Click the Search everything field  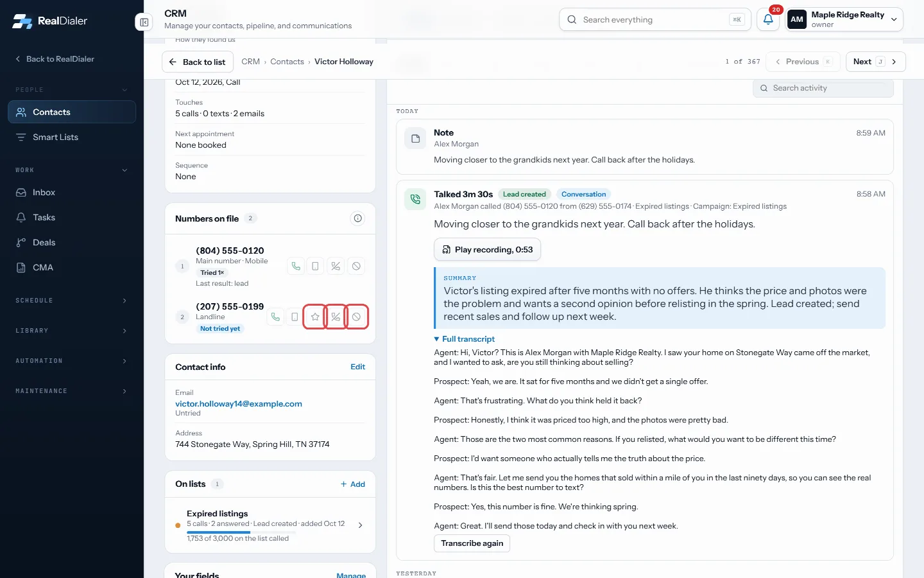pos(655,19)
